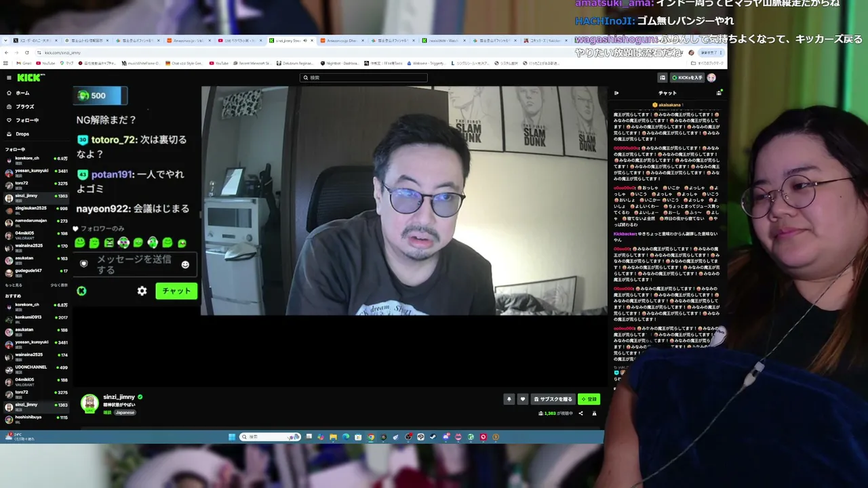Screen dimensions: 868x488
Task: Click potan191 username in the chat overlay
Action: [113, 174]
